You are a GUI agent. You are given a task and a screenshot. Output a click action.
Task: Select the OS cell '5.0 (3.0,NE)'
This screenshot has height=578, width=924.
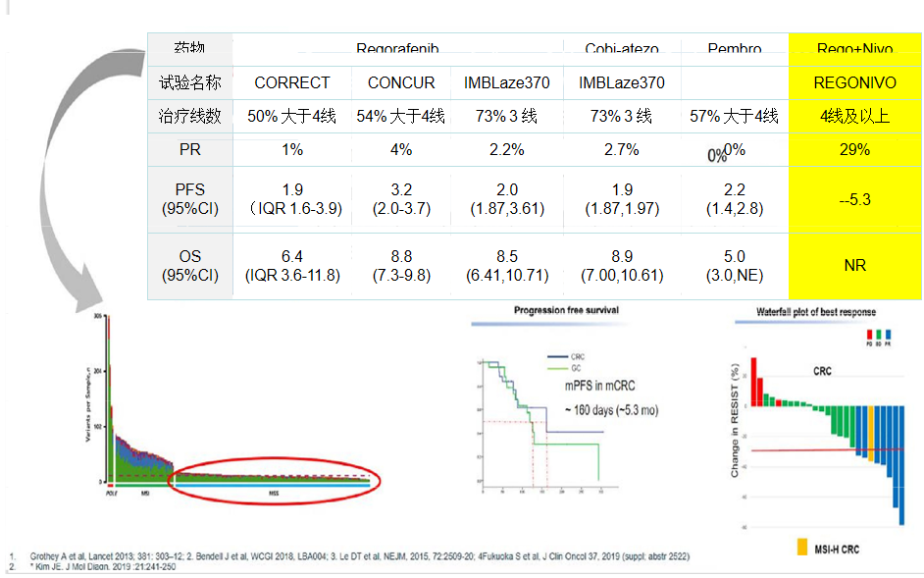735,266
